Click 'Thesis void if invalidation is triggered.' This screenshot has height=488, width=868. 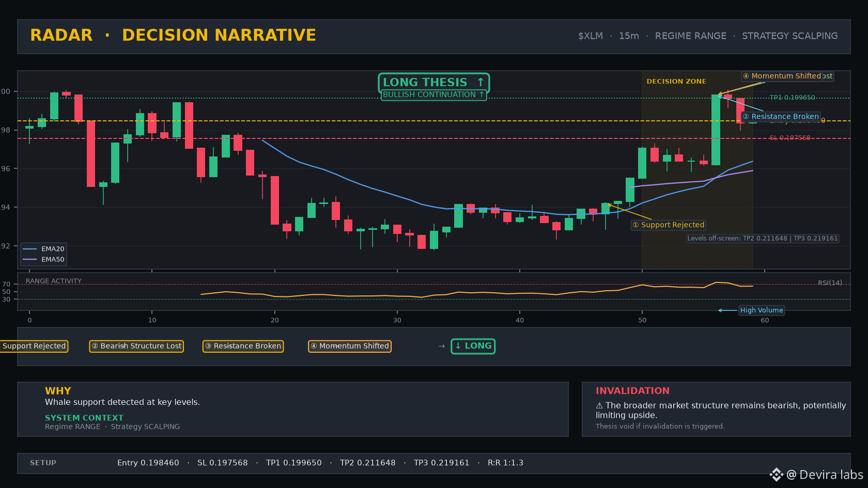[x=660, y=427]
